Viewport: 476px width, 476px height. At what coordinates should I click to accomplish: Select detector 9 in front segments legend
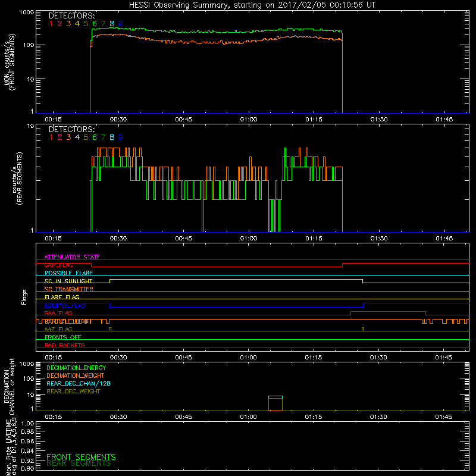[x=121, y=24]
